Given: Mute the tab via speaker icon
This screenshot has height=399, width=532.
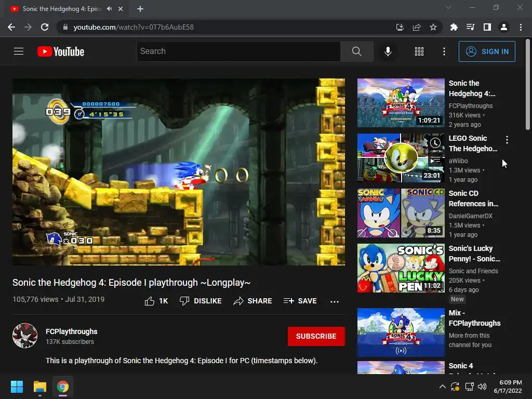Looking at the screenshot, I should 109,9.
